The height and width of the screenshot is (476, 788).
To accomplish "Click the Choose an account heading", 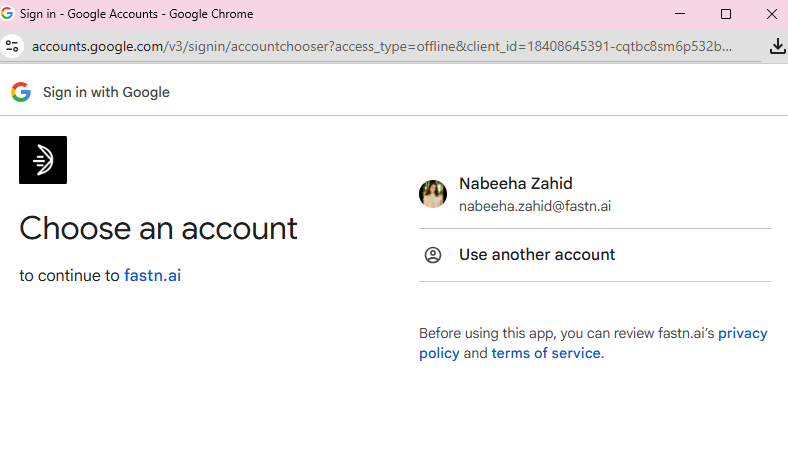I will tap(158, 228).
